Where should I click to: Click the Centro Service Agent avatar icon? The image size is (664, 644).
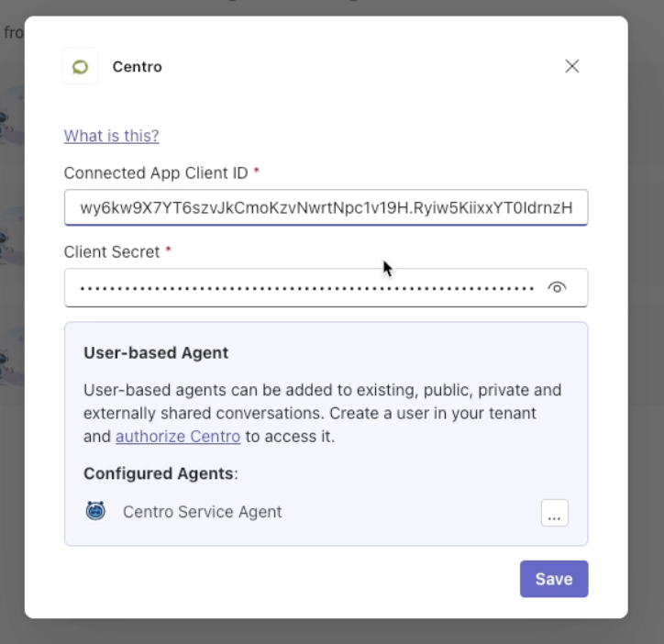tap(95, 511)
